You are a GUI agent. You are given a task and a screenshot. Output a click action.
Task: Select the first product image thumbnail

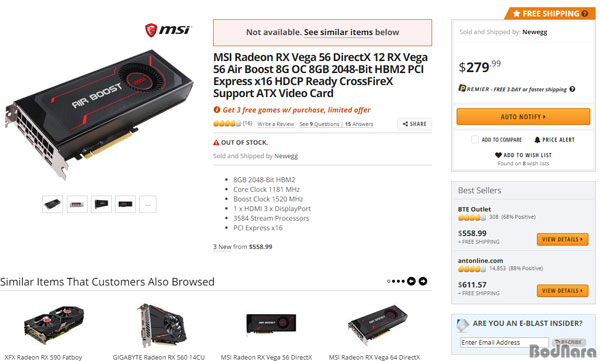52,204
